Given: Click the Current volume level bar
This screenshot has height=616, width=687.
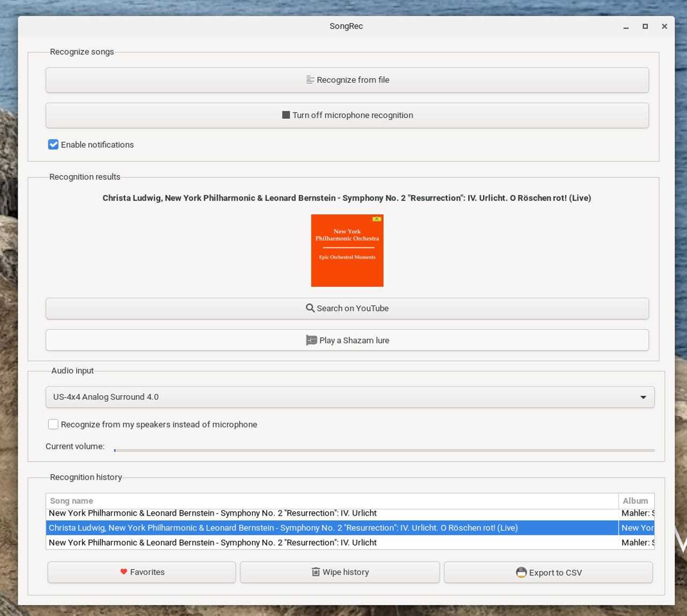Looking at the screenshot, I should (384, 450).
